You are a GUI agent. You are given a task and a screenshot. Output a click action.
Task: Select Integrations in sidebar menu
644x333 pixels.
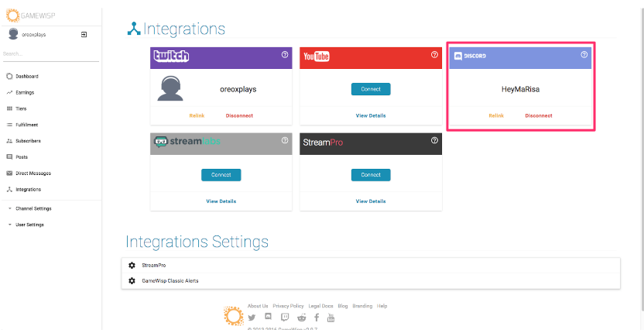(x=29, y=190)
